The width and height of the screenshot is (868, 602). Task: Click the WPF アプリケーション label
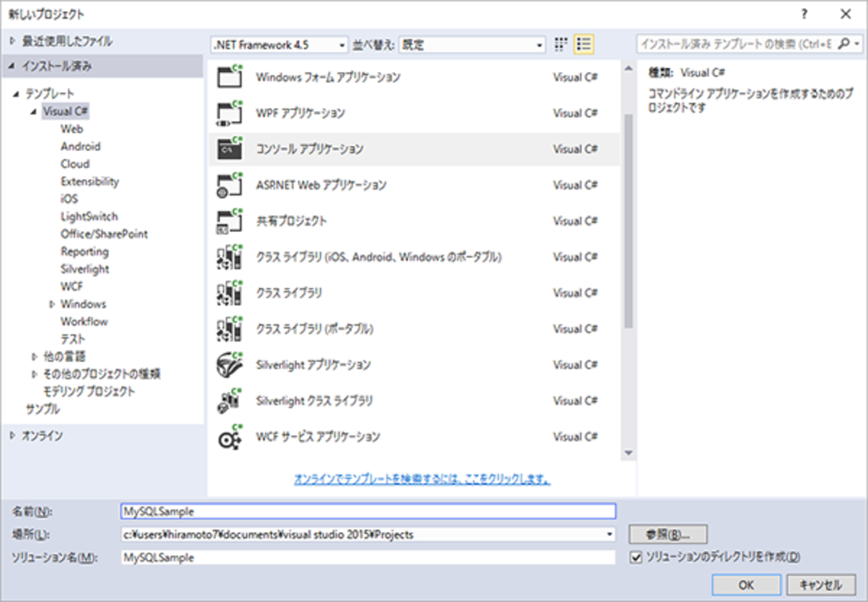(x=300, y=113)
